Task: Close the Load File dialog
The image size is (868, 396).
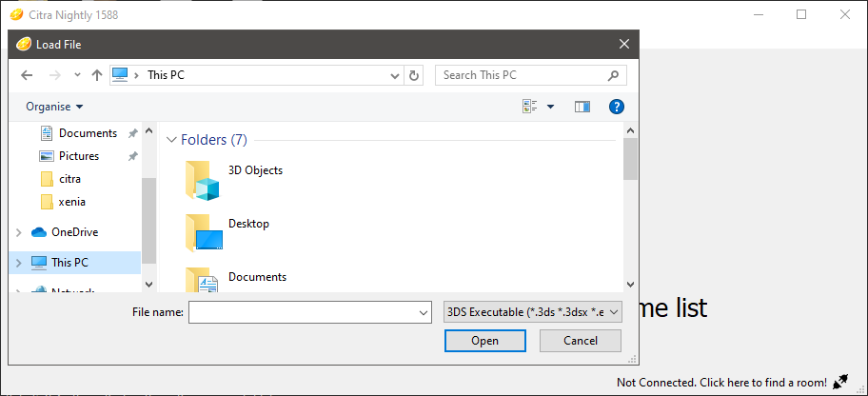Action: [x=624, y=45]
